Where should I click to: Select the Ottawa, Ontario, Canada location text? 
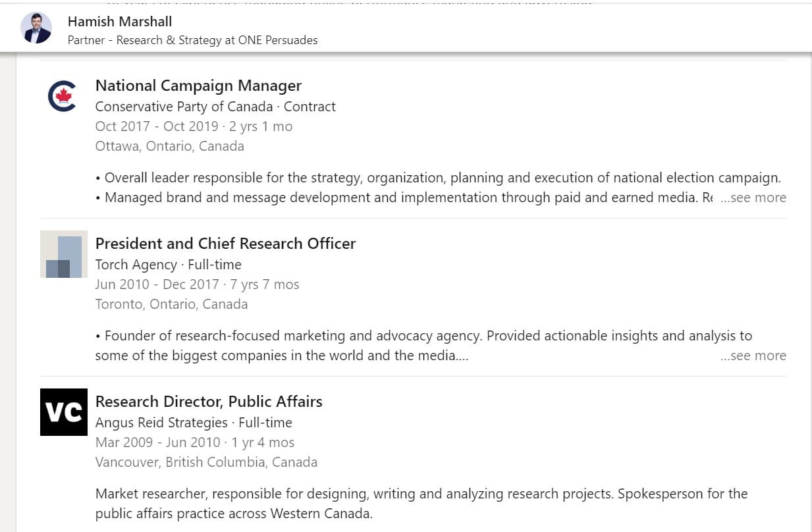(169, 146)
